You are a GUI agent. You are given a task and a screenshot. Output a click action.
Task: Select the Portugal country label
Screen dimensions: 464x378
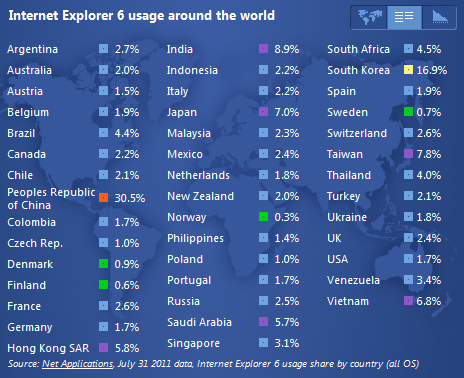click(x=189, y=280)
